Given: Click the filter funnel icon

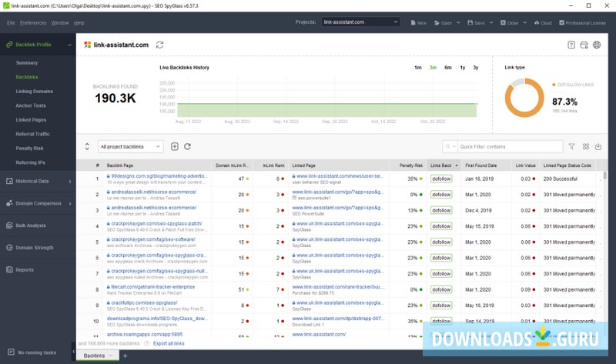Looking at the screenshot, I should (571, 146).
